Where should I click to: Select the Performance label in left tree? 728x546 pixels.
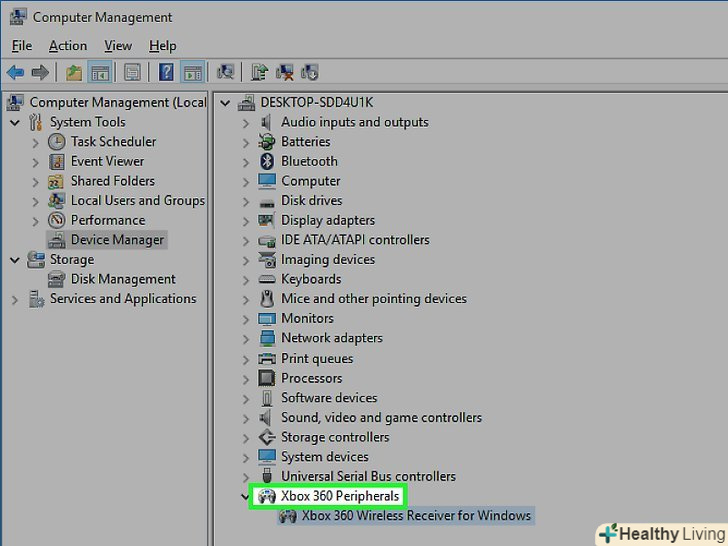coord(108,220)
